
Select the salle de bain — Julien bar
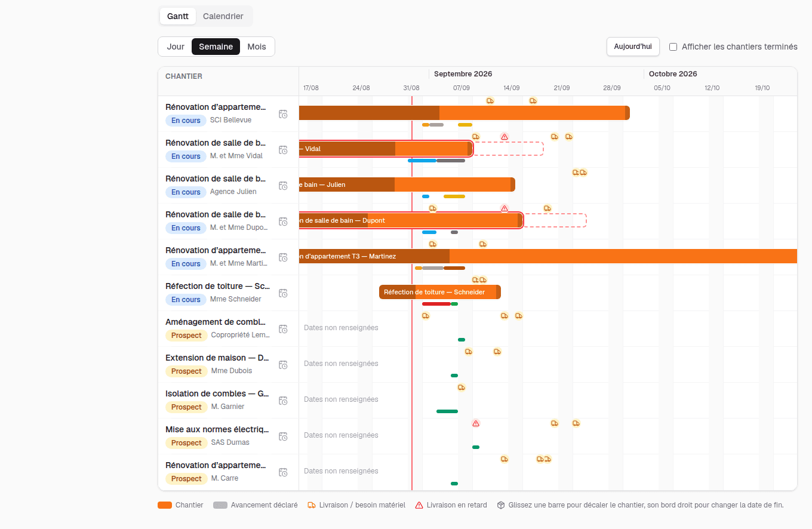(x=407, y=184)
